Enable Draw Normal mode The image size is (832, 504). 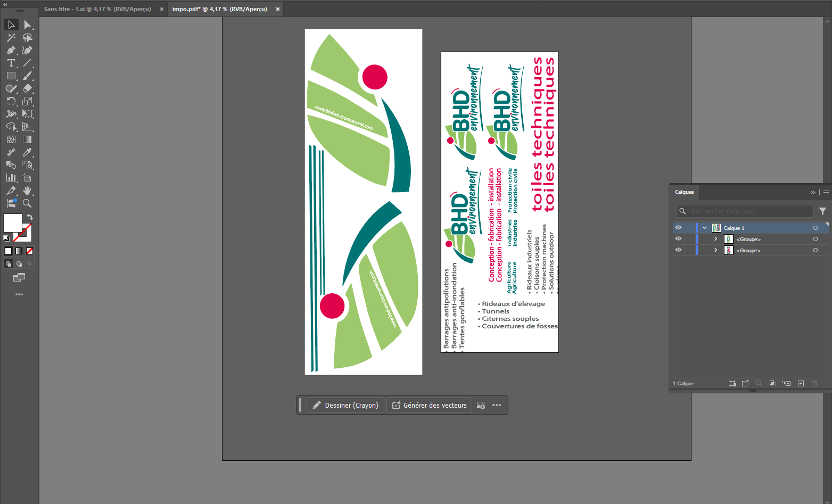(8, 263)
